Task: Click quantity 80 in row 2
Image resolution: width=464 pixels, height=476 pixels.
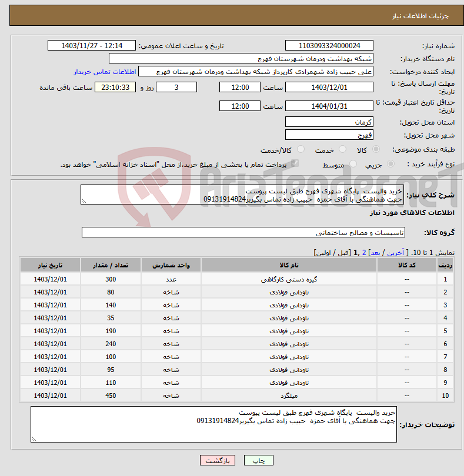Action: 111,292
